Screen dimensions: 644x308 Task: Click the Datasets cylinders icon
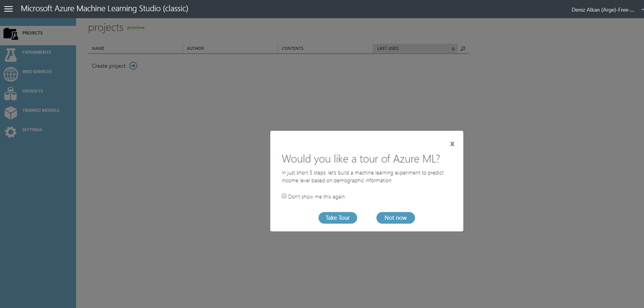(10, 94)
